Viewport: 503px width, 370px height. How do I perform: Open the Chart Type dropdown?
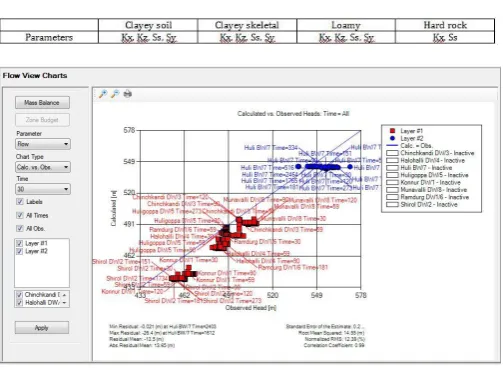point(43,167)
